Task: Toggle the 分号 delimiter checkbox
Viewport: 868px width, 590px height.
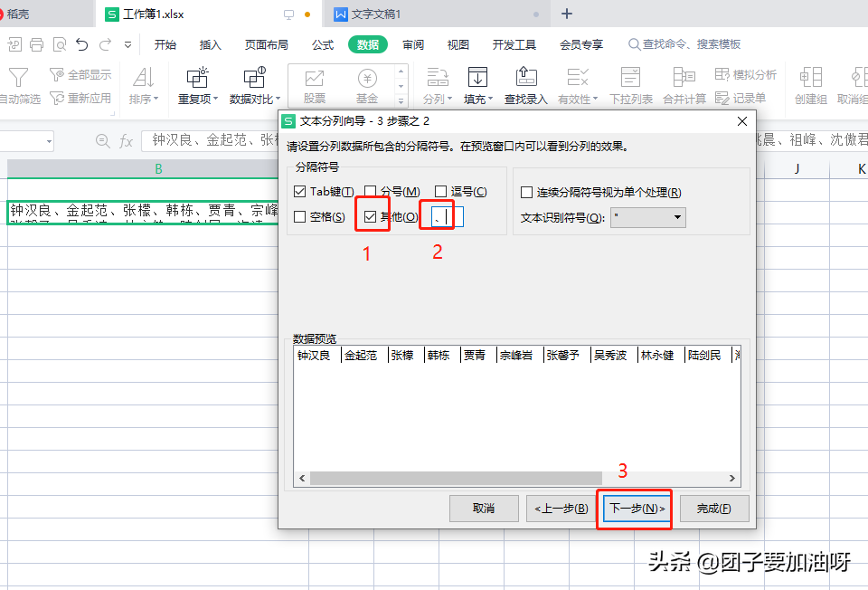Action: point(371,192)
